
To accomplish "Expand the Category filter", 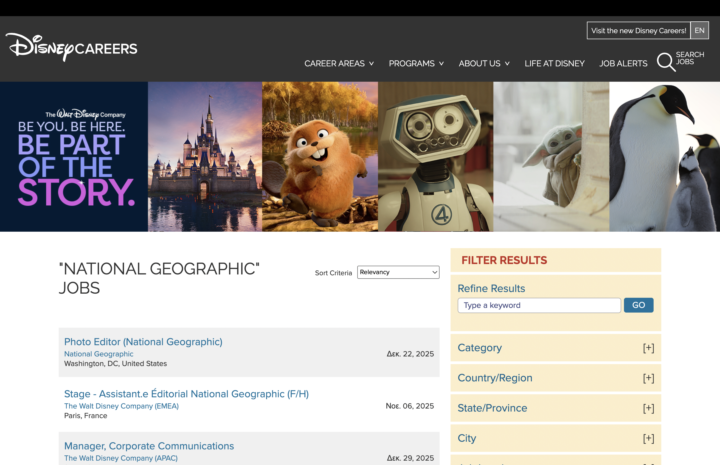I will coord(556,348).
